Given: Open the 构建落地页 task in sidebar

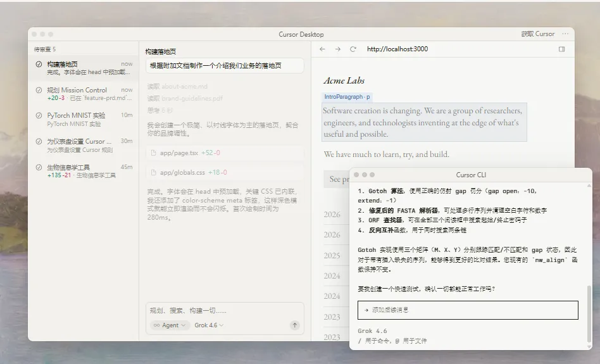Looking at the screenshot, I should (x=84, y=68).
